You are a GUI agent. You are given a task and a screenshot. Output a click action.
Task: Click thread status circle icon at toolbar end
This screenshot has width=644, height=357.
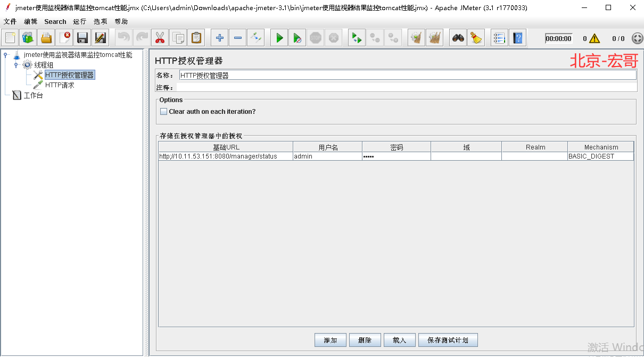click(637, 38)
